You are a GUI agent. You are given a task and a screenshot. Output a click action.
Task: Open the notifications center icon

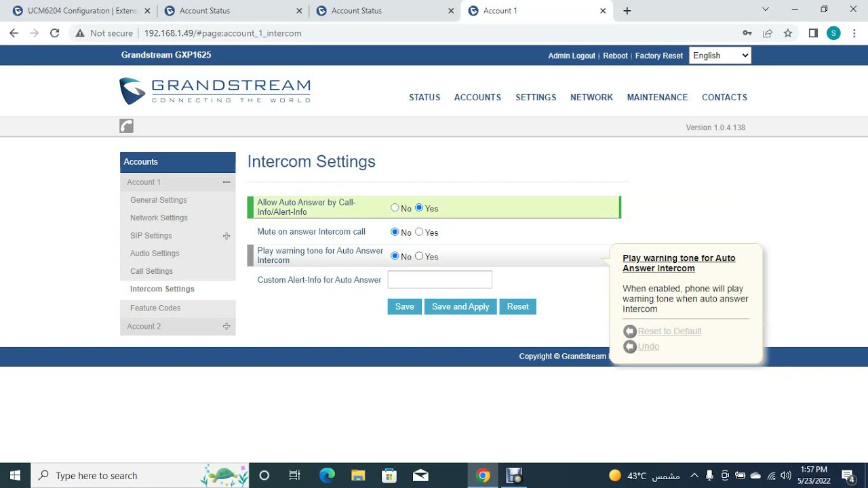point(848,475)
